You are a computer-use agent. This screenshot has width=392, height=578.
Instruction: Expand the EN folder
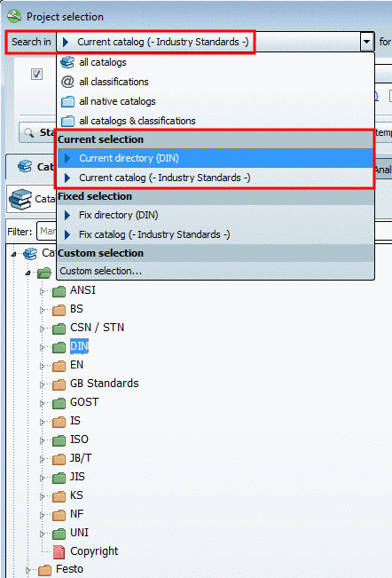[x=43, y=366]
